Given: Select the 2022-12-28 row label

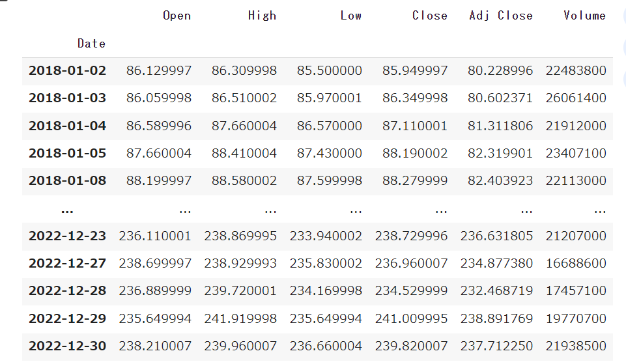Looking at the screenshot, I should [x=68, y=291].
